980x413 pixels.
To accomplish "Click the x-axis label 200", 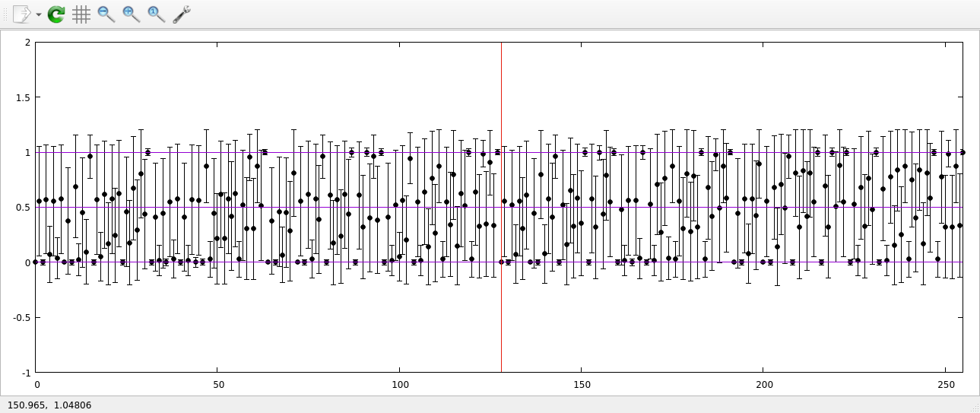I will tap(763, 385).
